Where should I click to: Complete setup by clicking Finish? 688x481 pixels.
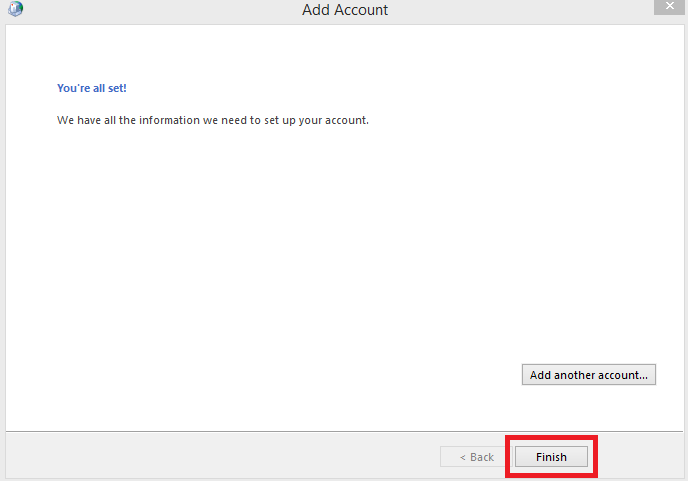551,457
